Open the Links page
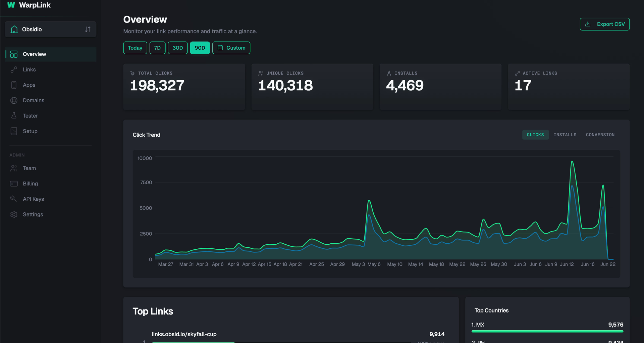 pyautogui.click(x=51, y=69)
